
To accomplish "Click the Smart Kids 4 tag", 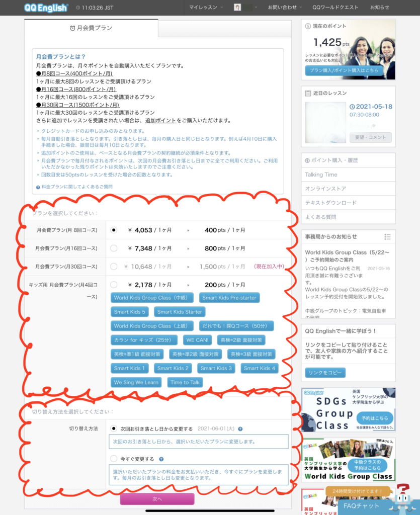I will click(260, 369).
